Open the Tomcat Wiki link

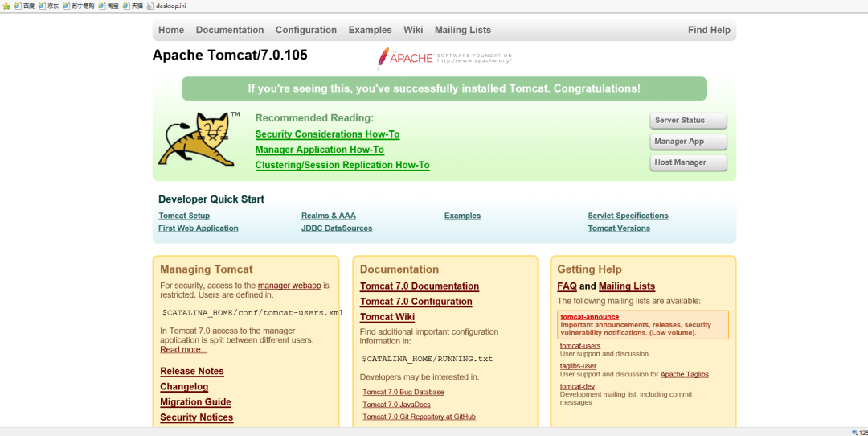click(387, 317)
